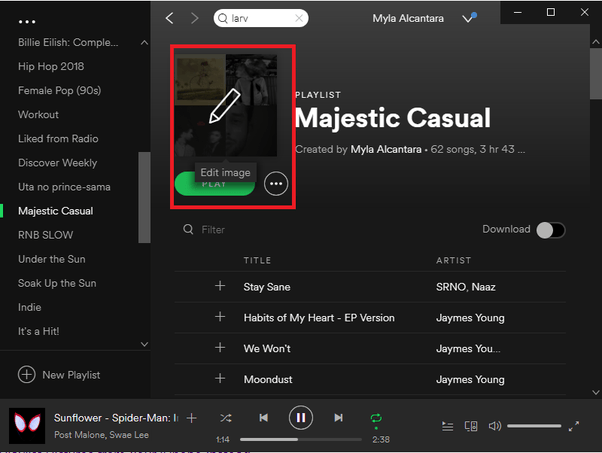The width and height of the screenshot is (602, 453).
Task: Open the 'Indie' playlist
Action: click(30, 307)
